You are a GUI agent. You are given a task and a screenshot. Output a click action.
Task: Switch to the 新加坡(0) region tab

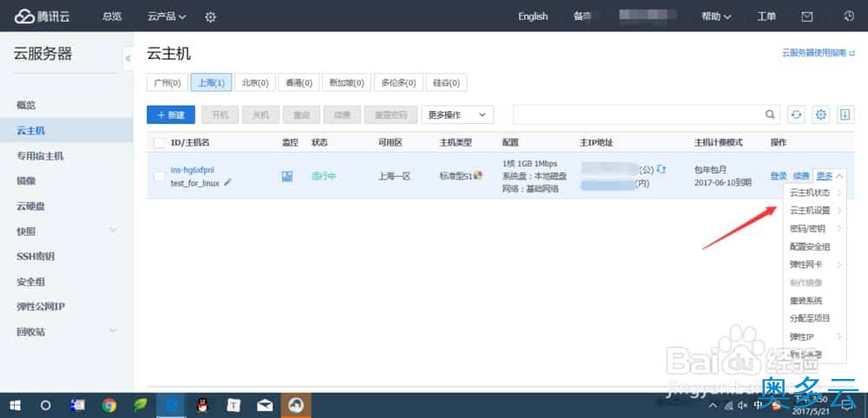[x=346, y=83]
